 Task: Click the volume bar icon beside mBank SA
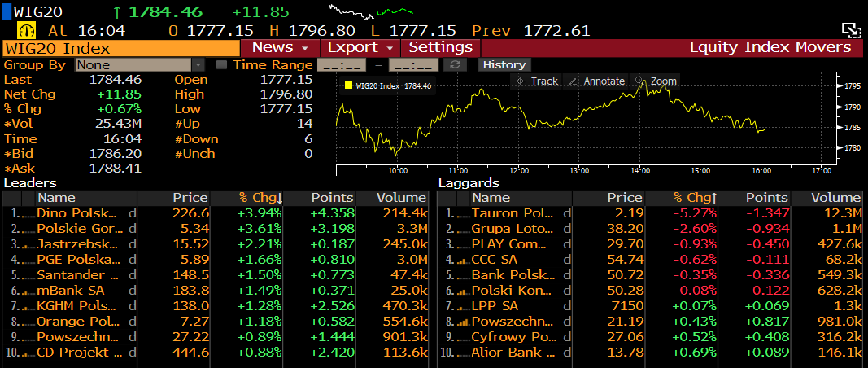(x=29, y=291)
